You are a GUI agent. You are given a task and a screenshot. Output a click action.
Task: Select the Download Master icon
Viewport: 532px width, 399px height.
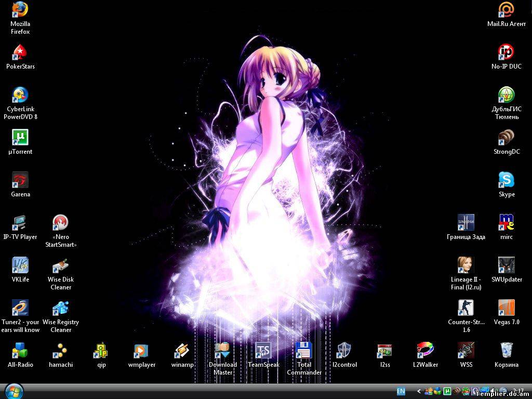point(223,351)
